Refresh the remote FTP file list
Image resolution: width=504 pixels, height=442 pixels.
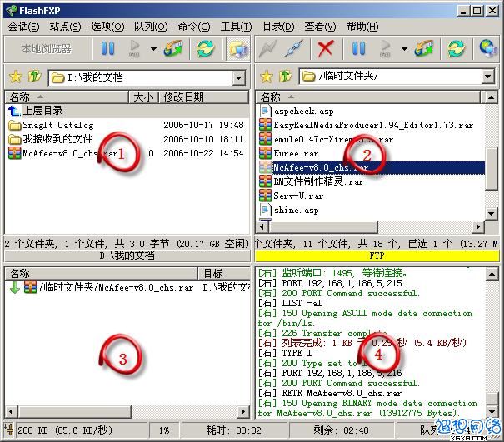[457, 49]
